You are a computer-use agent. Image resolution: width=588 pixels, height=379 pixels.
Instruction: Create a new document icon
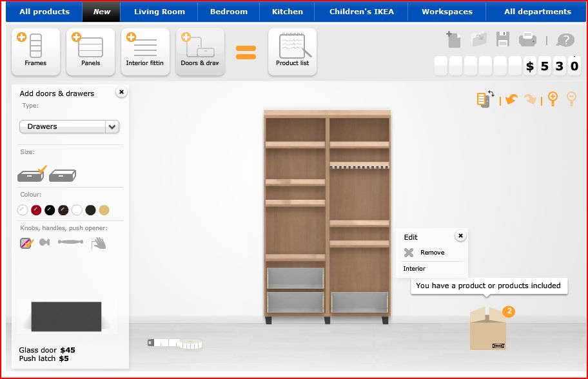[453, 40]
